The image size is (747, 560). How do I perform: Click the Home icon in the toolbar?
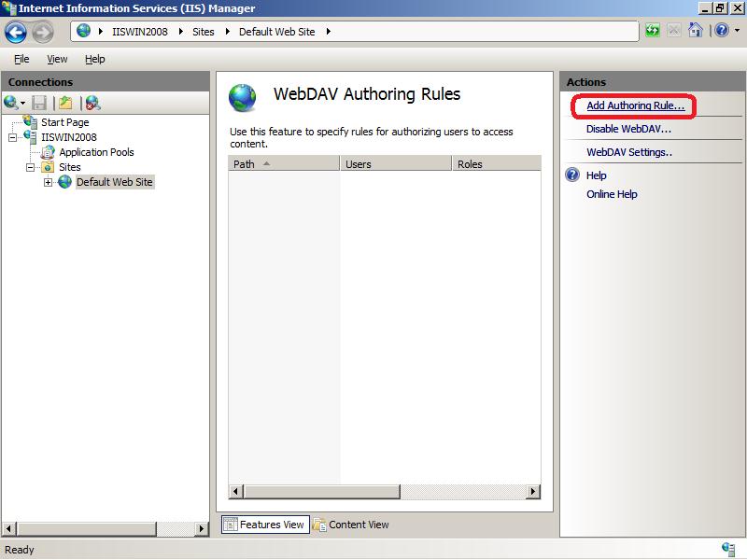(x=695, y=31)
